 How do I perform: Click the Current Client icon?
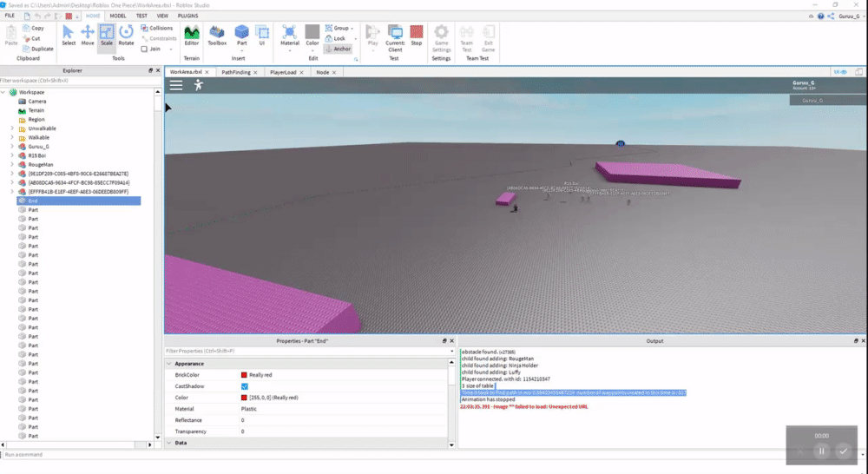click(395, 32)
